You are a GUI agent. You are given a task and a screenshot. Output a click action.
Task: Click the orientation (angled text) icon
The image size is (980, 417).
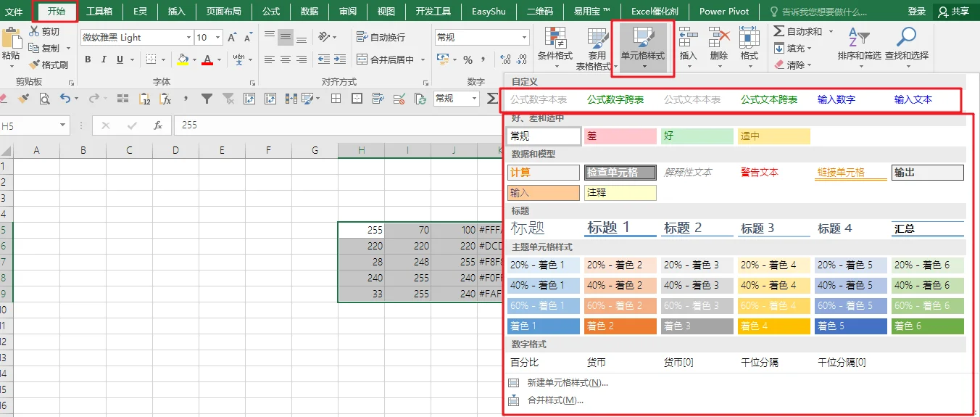tap(324, 37)
